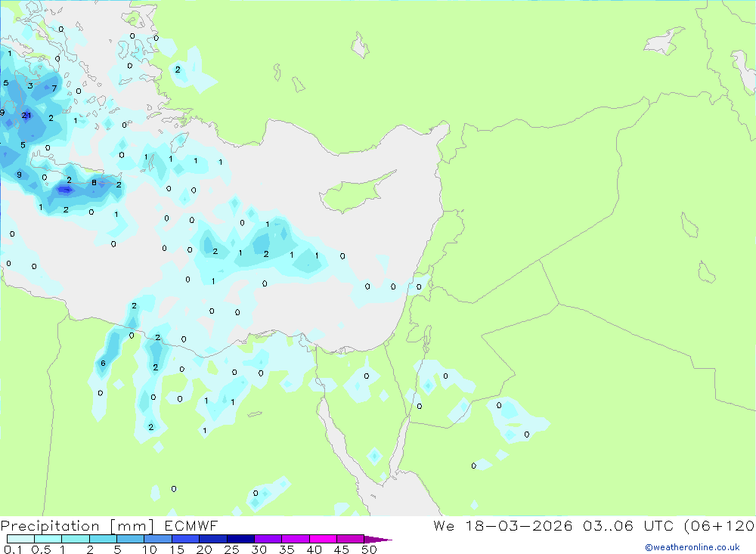
Task: Click the legend label '45'
Action: (x=342, y=549)
